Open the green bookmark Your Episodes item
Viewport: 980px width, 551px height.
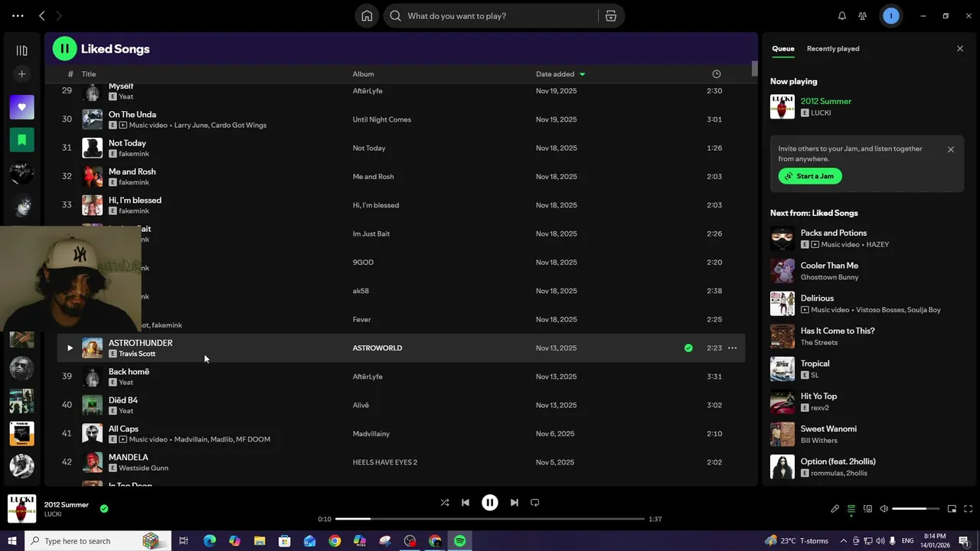[x=21, y=140]
